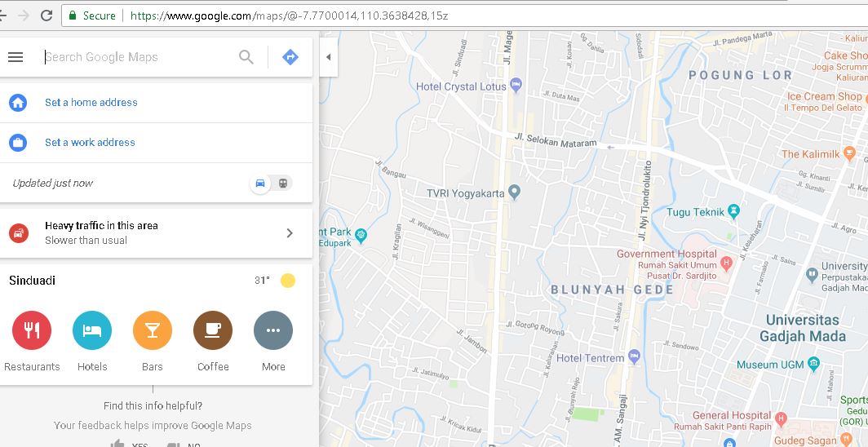Select the Edupark marker
This screenshot has width=868, height=447.
coord(361,235)
